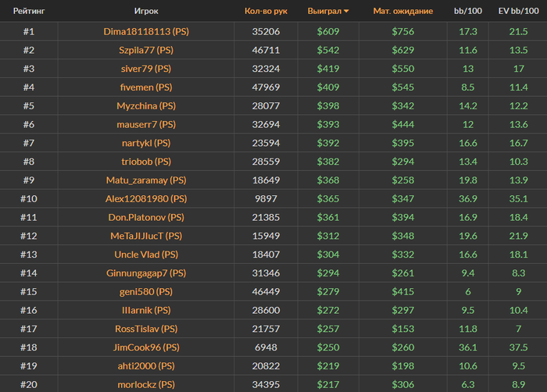Sort by Мат. ожидание column header

[x=403, y=11]
